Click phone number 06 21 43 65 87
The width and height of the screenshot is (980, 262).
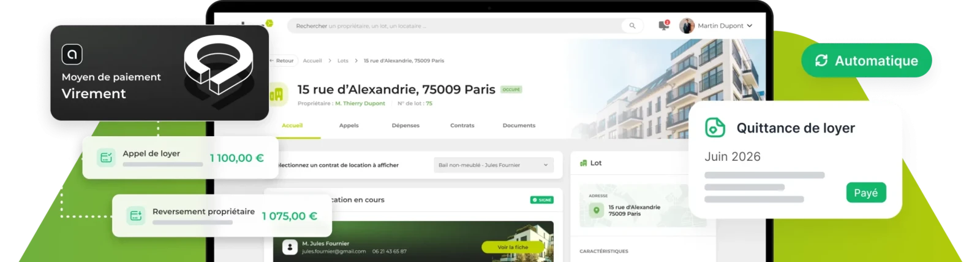[x=390, y=252]
